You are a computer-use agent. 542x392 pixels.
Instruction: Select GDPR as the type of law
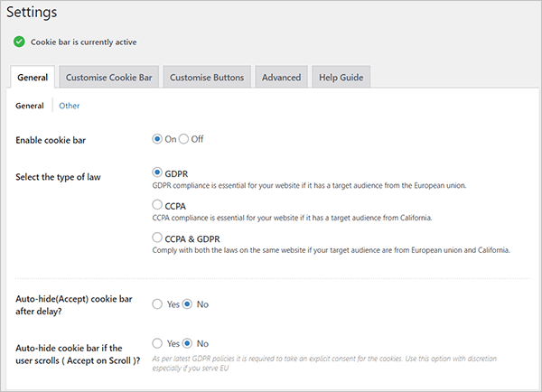[x=157, y=173]
